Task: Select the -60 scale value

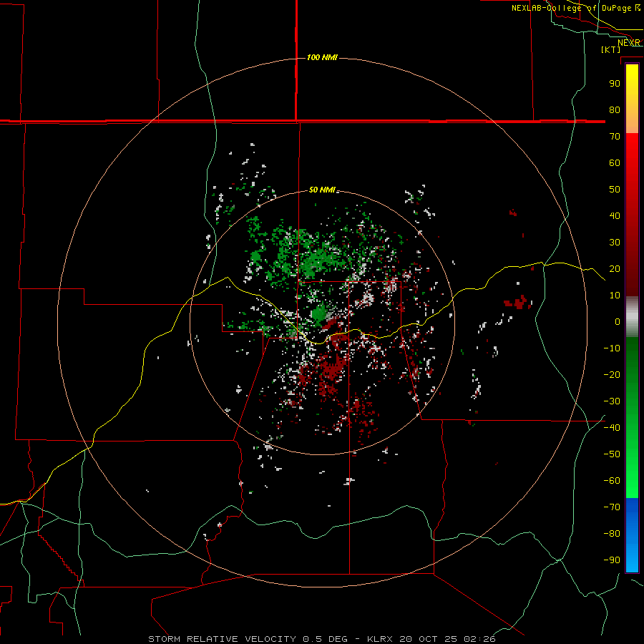Action: (612, 481)
